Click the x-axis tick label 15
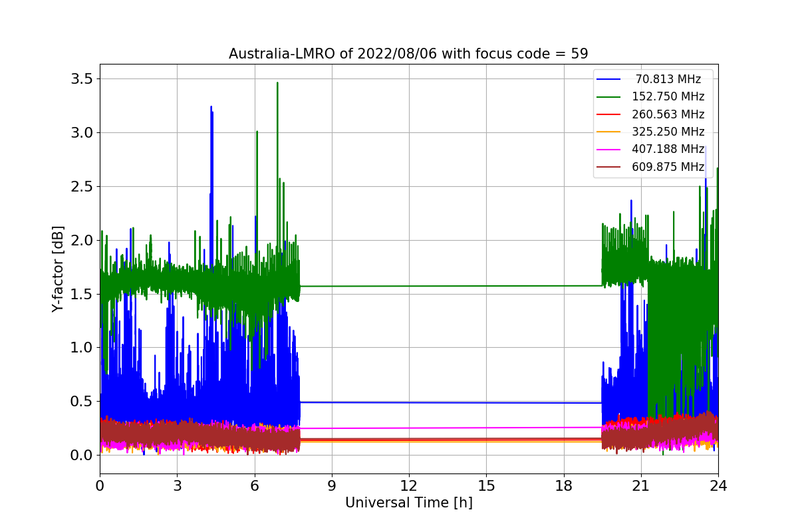This screenshot has height=532, width=798. 486,485
